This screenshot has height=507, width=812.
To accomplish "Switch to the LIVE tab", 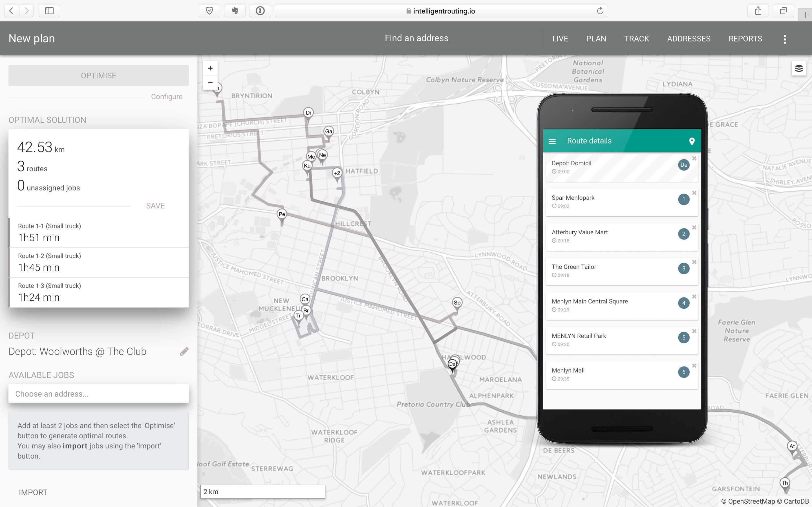I will (x=560, y=39).
